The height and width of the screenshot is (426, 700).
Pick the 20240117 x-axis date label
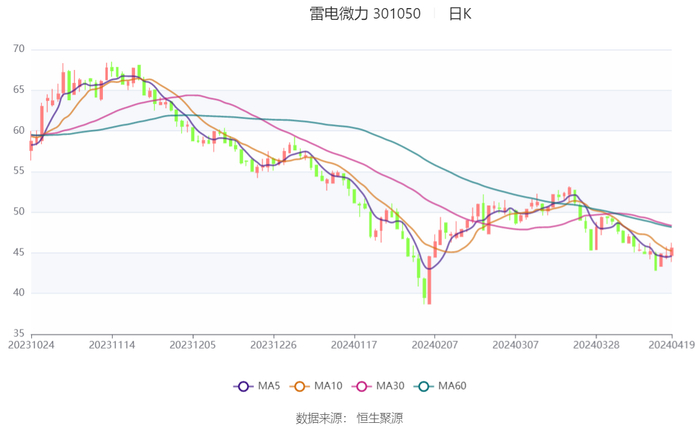(353, 345)
